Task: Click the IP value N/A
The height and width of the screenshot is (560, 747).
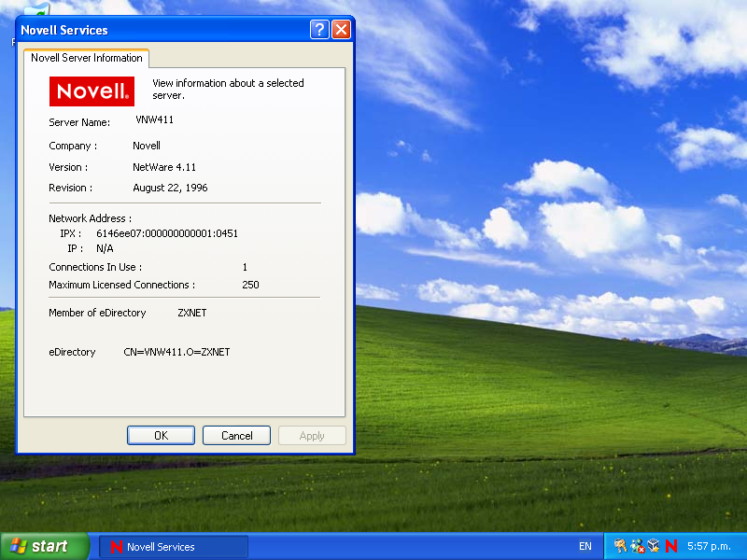Action: tap(105, 248)
